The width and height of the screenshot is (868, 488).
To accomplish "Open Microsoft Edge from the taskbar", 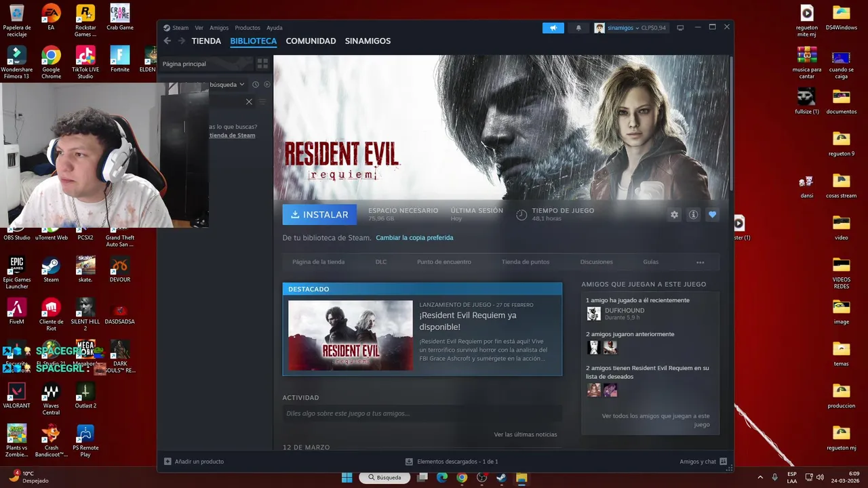I will (442, 478).
